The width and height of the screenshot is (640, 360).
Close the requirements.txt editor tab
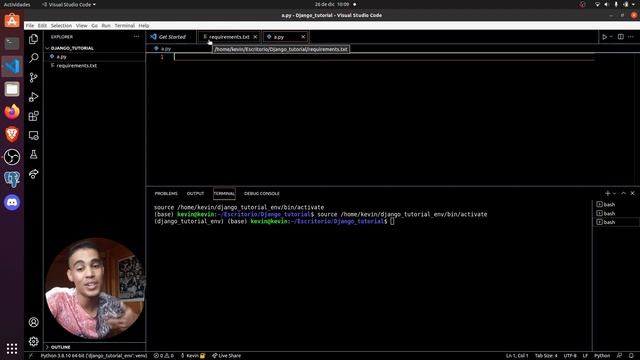pyautogui.click(x=256, y=37)
